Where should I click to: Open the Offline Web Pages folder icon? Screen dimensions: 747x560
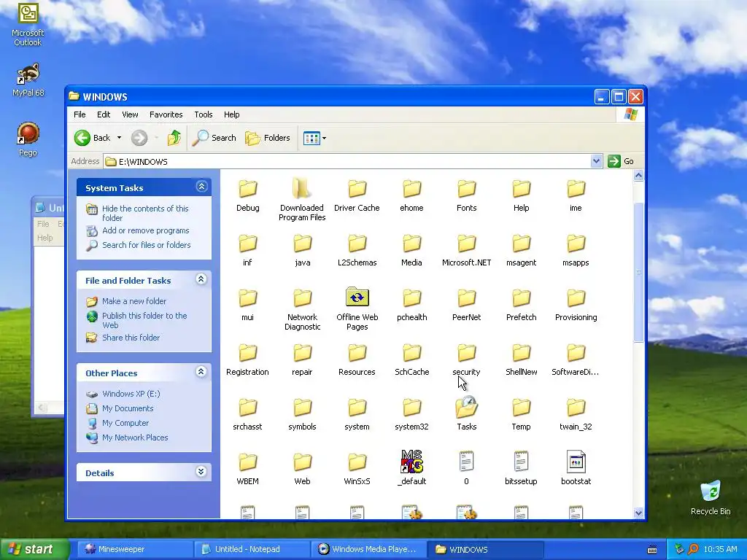(x=357, y=297)
